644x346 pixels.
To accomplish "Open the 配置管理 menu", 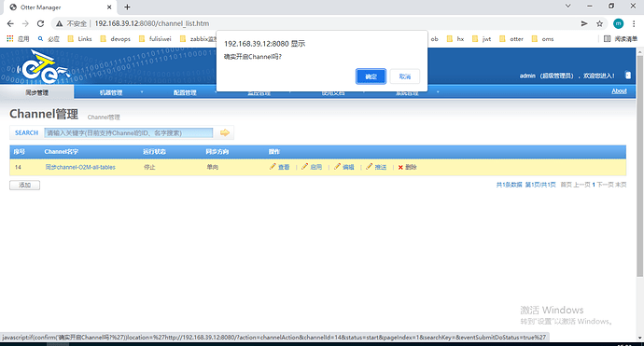I will (x=185, y=92).
